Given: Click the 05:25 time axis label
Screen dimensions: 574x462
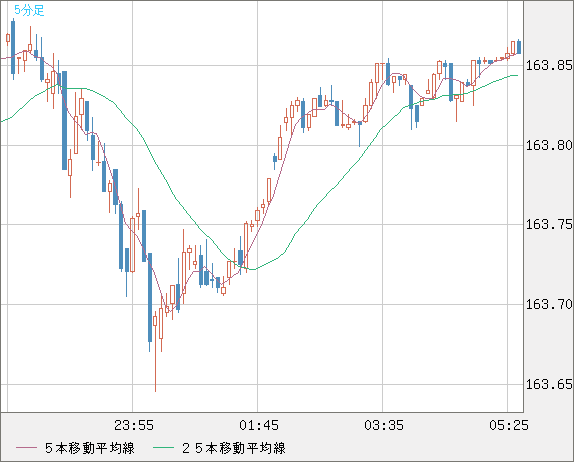Looking at the screenshot, I should point(509,425).
